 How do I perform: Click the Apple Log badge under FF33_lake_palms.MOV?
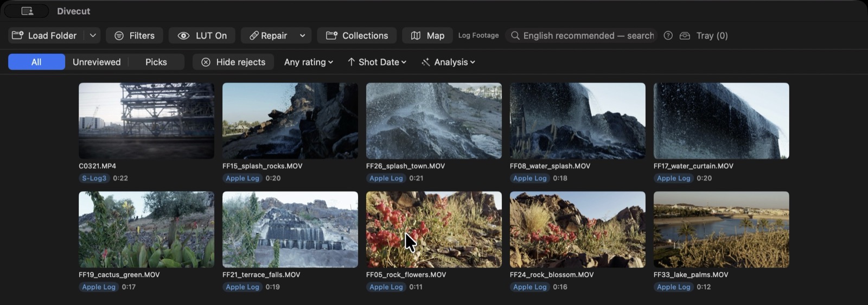pyautogui.click(x=674, y=287)
